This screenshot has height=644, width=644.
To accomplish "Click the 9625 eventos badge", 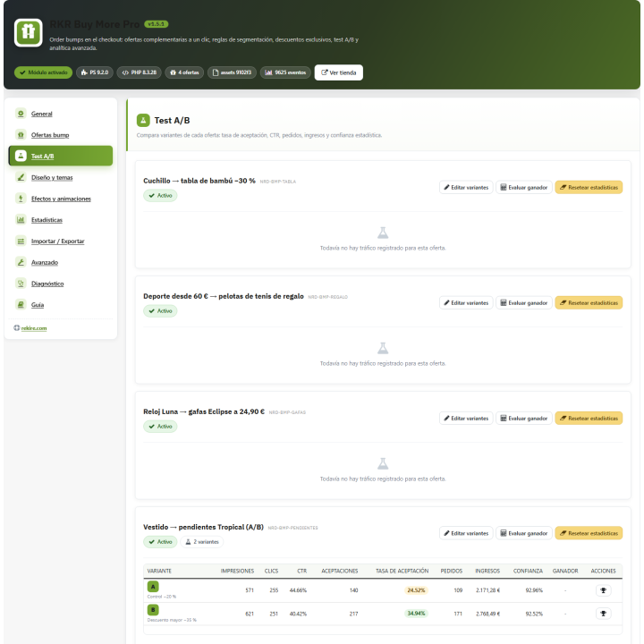I will [x=285, y=72].
